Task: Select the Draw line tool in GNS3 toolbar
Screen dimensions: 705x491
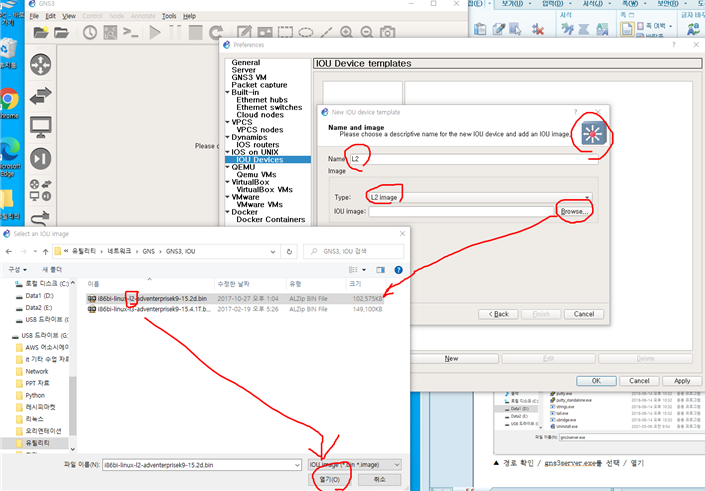Action: click(326, 32)
